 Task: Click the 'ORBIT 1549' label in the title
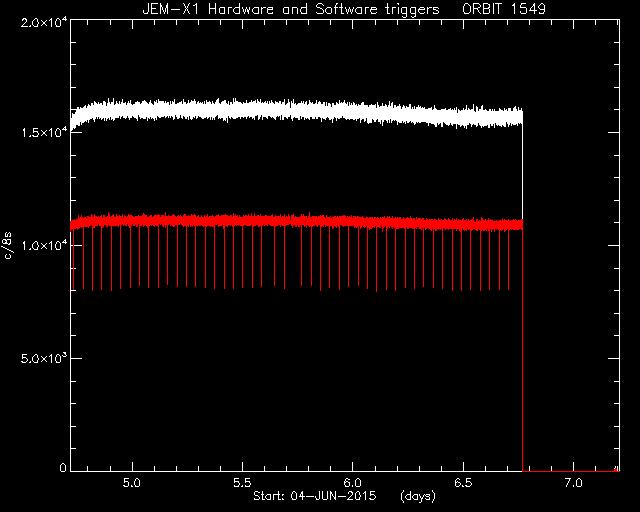pyautogui.click(x=504, y=9)
